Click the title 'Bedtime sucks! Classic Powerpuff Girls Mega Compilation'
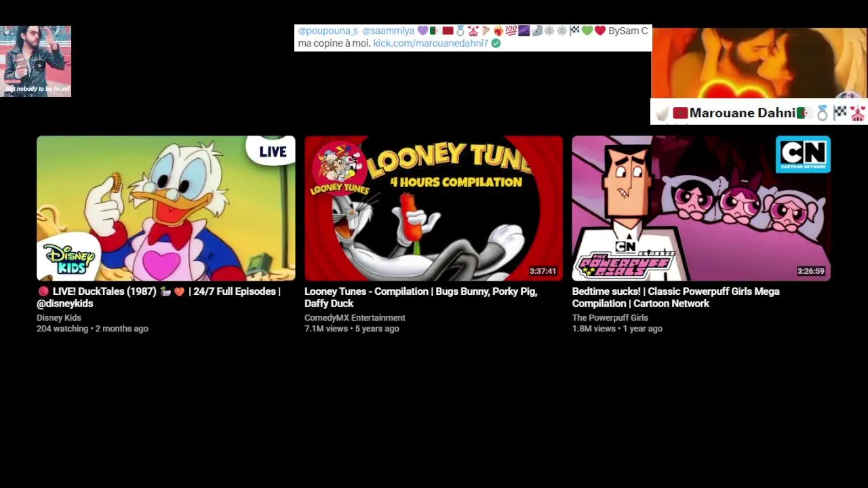 (675, 298)
